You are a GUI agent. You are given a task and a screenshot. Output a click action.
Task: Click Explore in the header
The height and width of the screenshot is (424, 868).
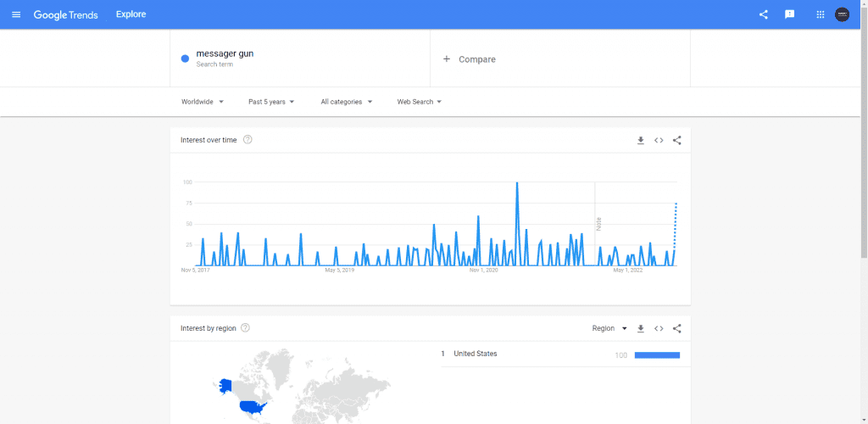131,14
